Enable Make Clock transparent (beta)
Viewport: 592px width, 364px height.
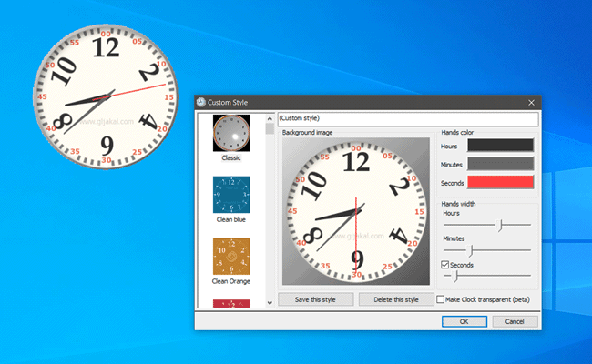pyautogui.click(x=442, y=298)
